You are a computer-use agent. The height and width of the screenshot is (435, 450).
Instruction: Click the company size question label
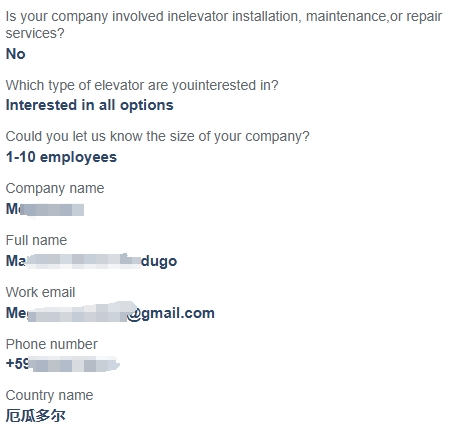pos(158,137)
